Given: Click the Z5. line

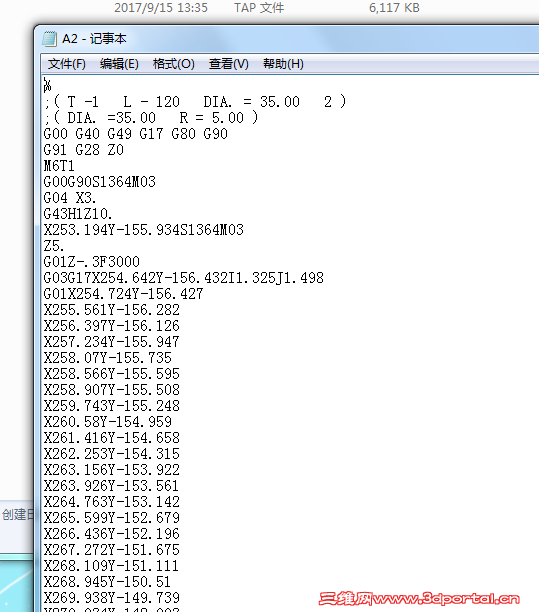Looking at the screenshot, I should (54, 246).
